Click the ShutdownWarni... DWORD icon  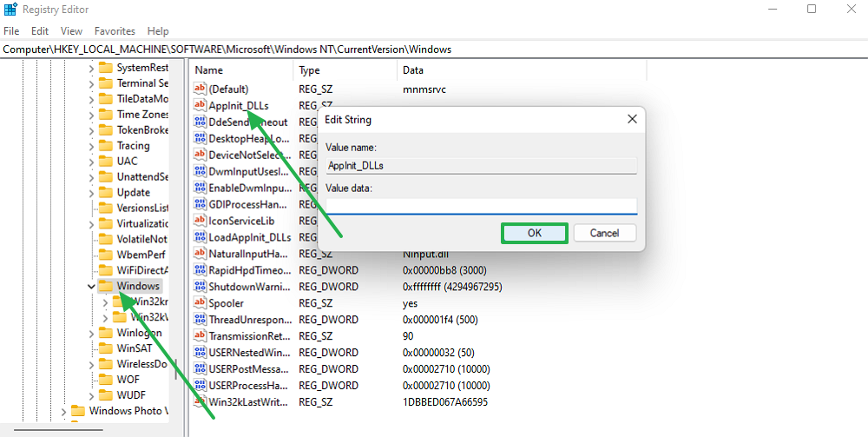coord(200,287)
